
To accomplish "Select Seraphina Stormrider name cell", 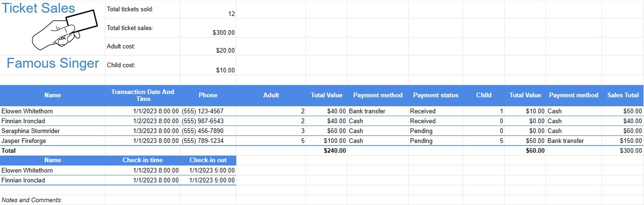I will 31,131.
